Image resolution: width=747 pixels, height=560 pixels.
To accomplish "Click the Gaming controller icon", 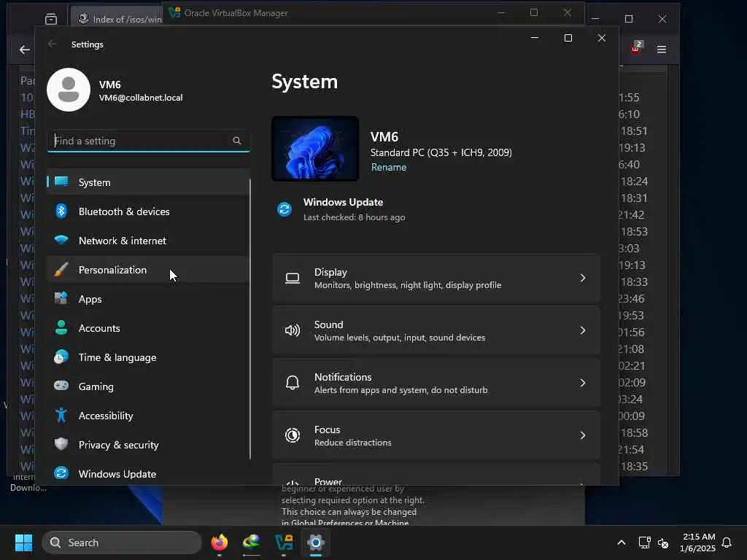I will click(61, 386).
